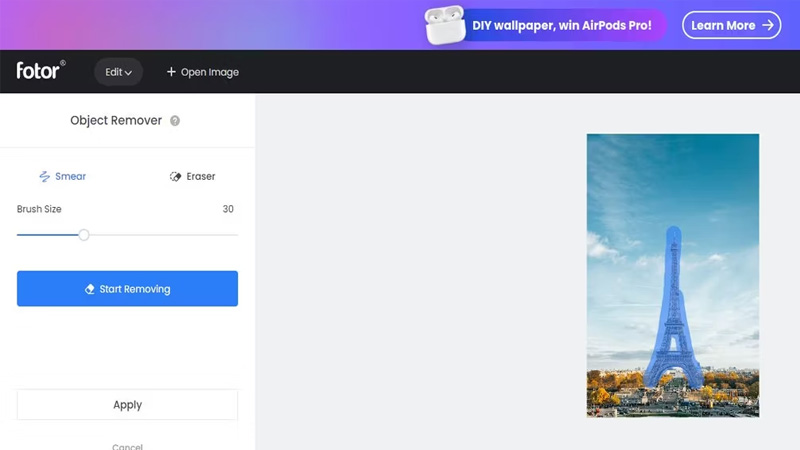800x450 pixels.
Task: Open the Object Remover help question mark
Action: pos(175,121)
